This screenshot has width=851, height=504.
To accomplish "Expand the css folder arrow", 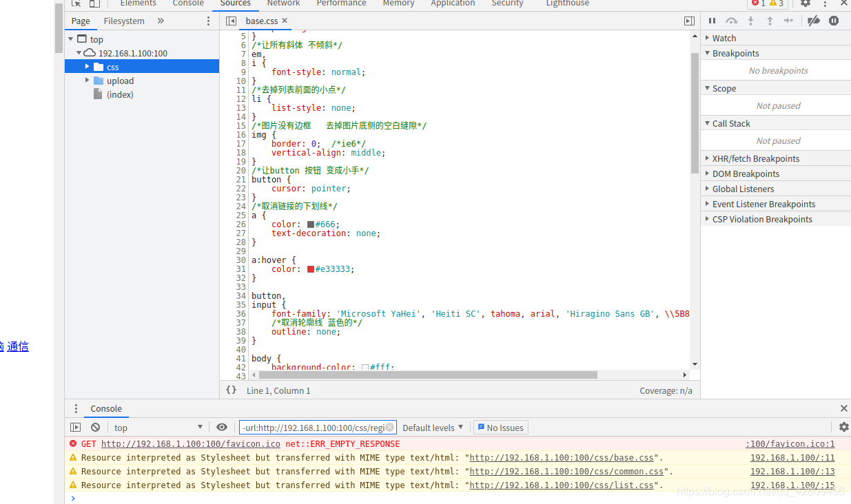I will [x=88, y=67].
